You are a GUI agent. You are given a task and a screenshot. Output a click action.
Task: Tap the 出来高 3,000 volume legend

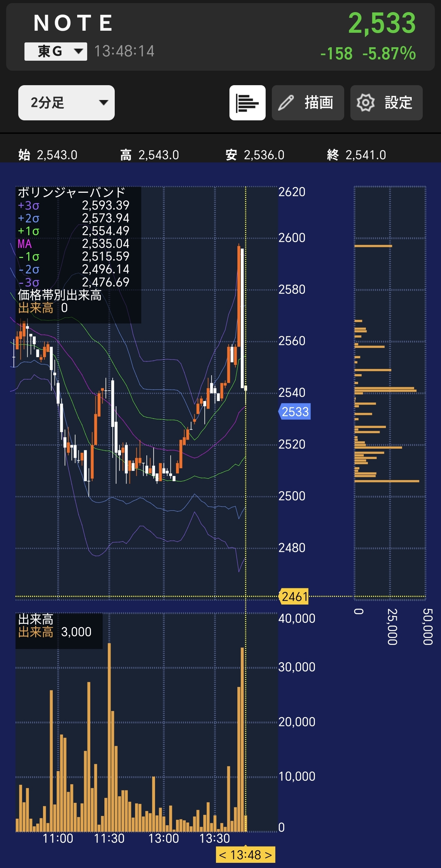55,632
